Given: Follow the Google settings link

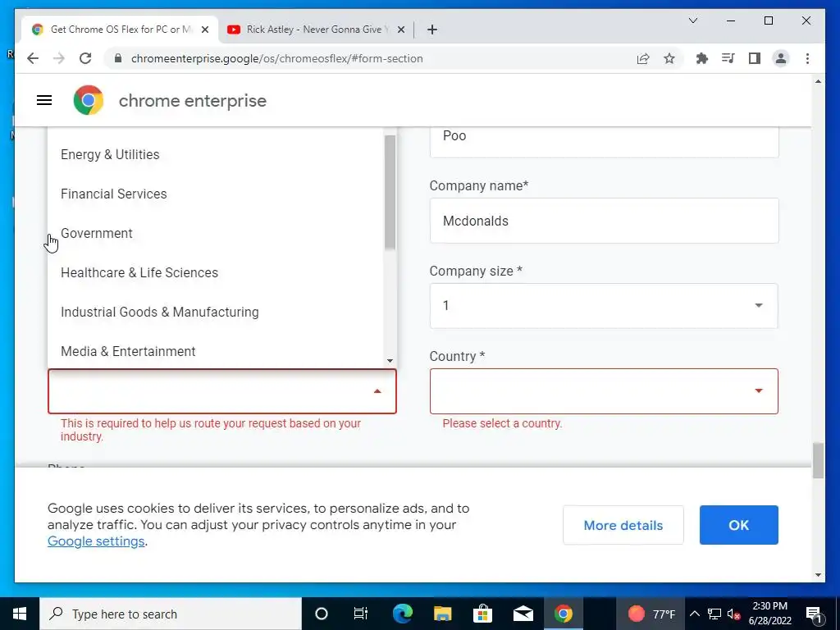Looking at the screenshot, I should (96, 541).
